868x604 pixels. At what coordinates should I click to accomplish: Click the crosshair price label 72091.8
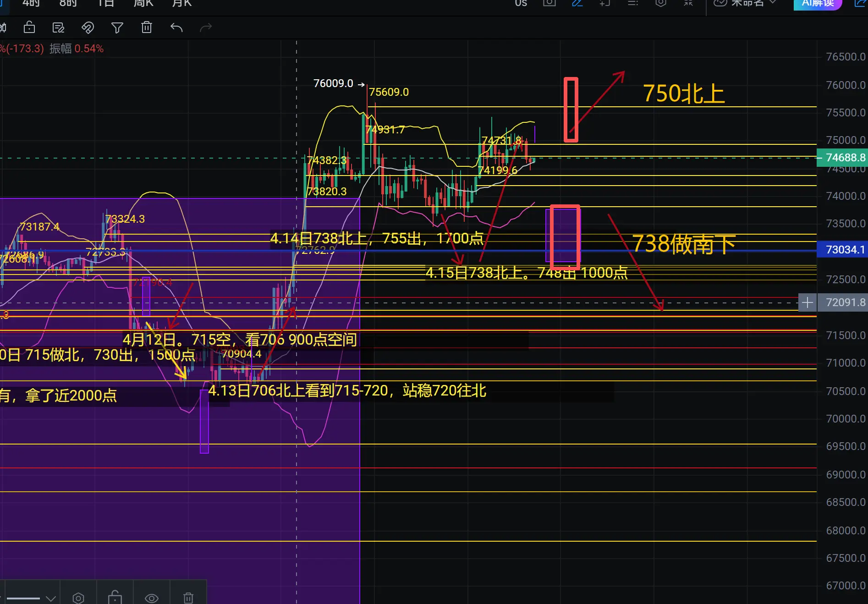pos(842,302)
